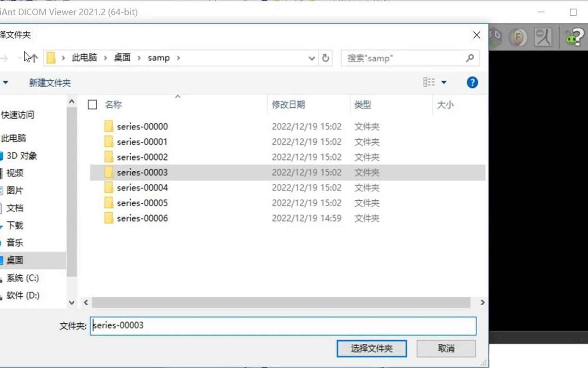This screenshot has width=588, height=368.
Task: Open the view options dropdown arrow
Action: [x=444, y=82]
